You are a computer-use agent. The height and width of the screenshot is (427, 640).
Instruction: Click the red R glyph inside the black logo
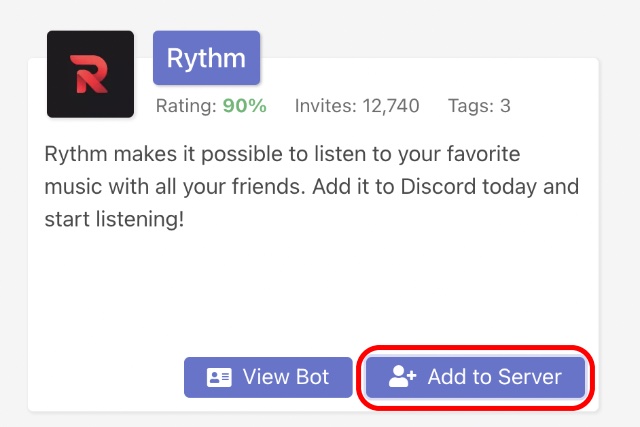click(89, 74)
